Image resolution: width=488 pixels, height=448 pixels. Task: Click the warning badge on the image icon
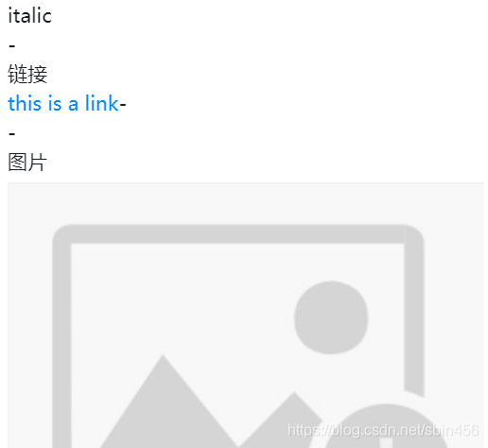point(385,427)
